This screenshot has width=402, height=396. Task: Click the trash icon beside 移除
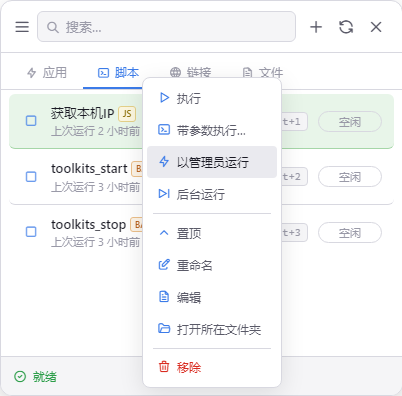coord(164,366)
